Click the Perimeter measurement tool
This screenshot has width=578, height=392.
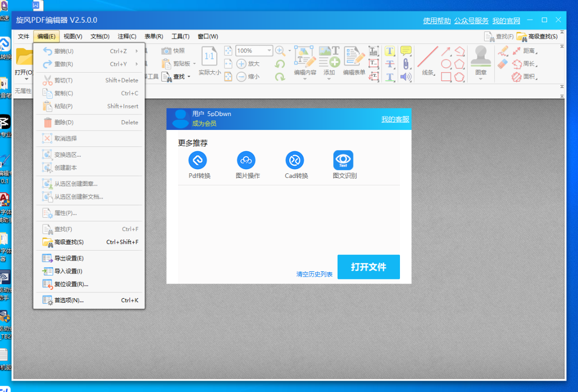point(524,64)
